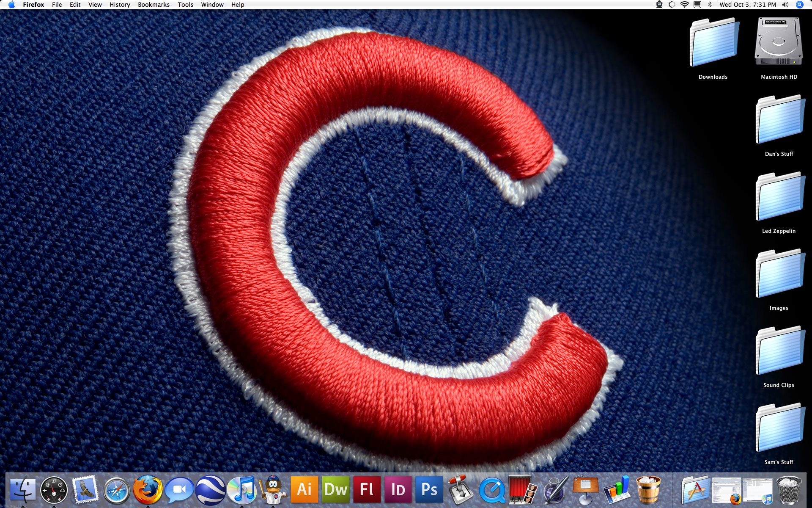Open the Mail app in the dock
Viewport: 812px width, 508px height.
[85, 490]
